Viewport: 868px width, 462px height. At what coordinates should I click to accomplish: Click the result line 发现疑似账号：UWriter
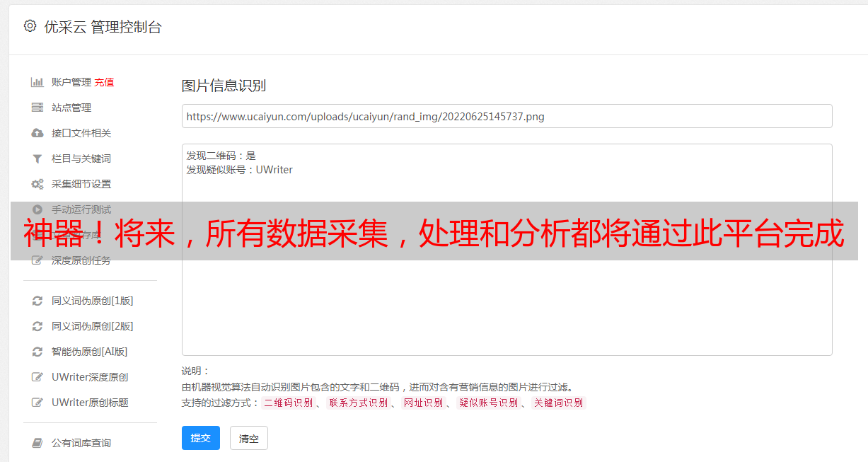(x=239, y=170)
